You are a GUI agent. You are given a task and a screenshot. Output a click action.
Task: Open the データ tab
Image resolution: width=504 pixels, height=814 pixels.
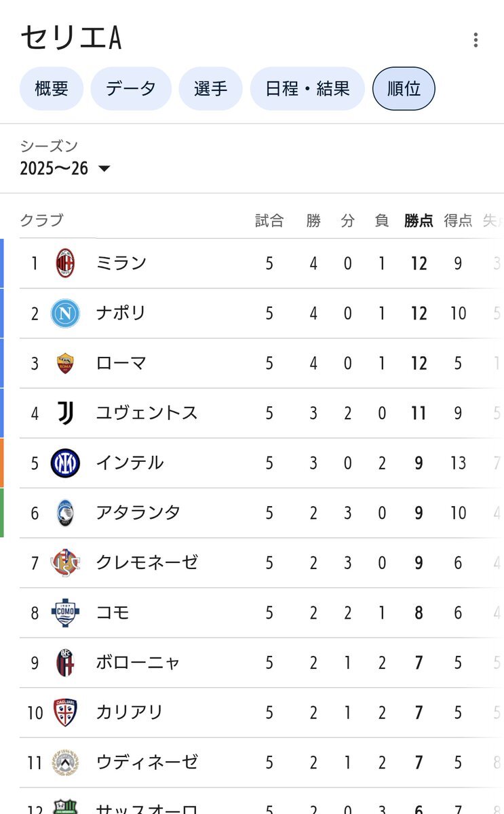click(x=131, y=89)
